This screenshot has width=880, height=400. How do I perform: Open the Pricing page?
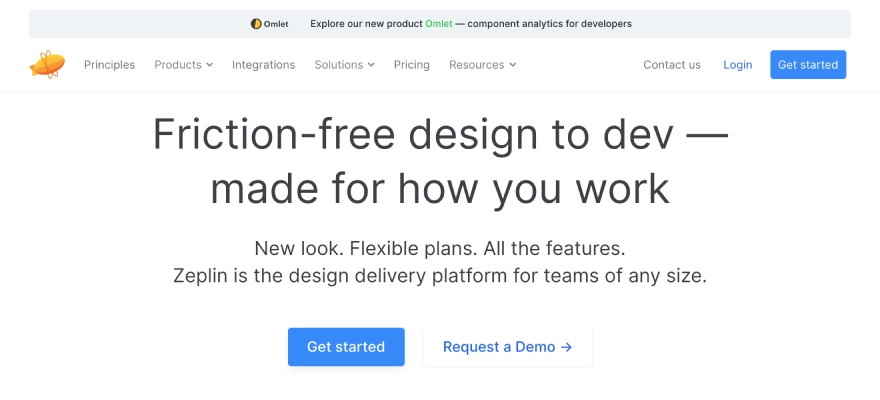(x=411, y=65)
